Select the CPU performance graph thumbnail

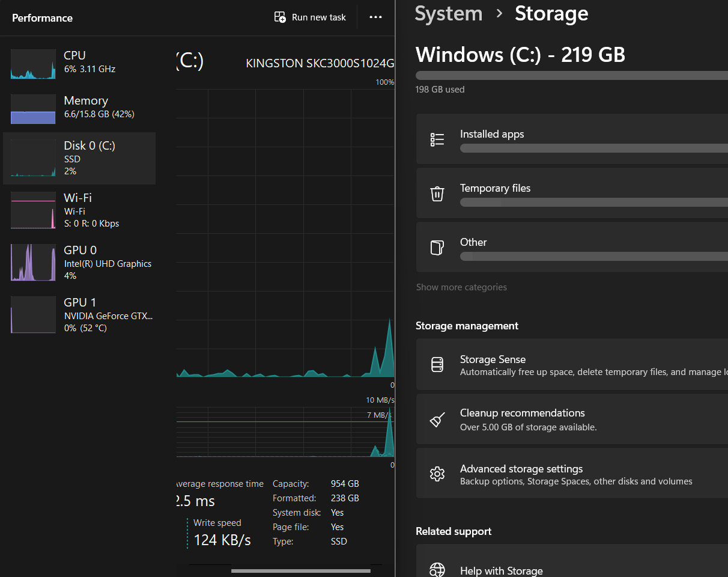[x=33, y=64]
